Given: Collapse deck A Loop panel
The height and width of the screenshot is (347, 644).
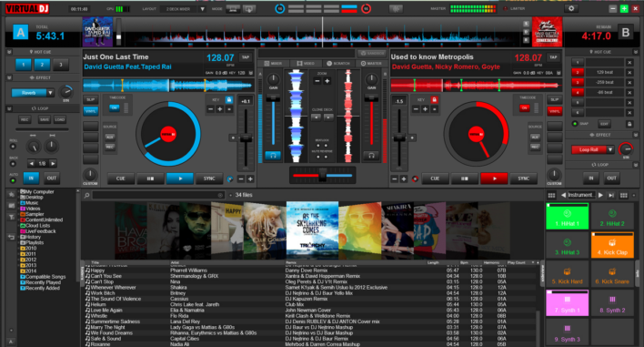Looking at the screenshot, I should coord(9,108).
